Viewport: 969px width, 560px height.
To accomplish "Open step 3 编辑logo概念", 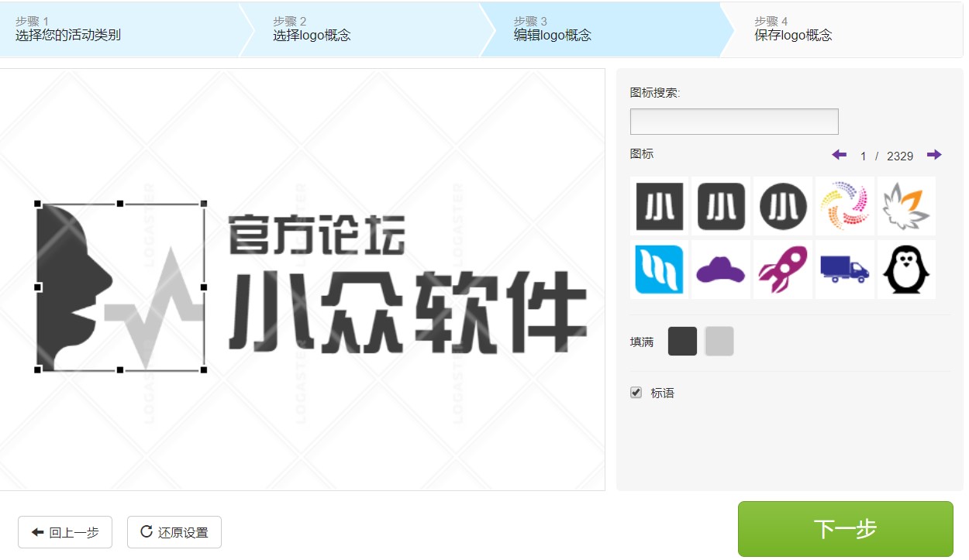I will [605, 29].
